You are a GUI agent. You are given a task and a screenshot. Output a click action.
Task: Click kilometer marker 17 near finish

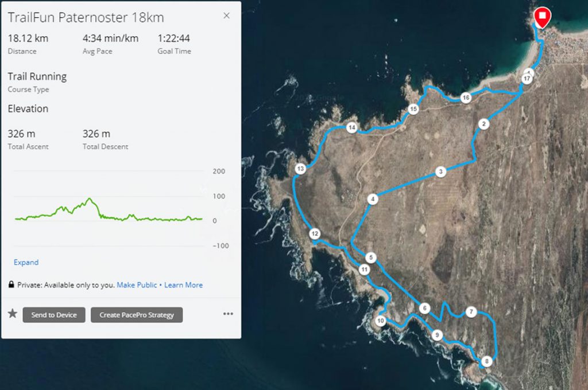(x=527, y=79)
